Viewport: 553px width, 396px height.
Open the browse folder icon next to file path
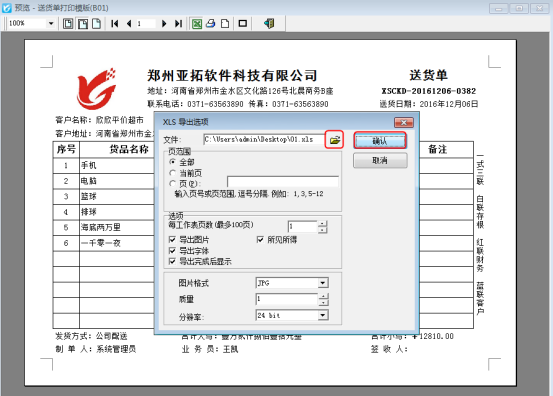(x=334, y=140)
